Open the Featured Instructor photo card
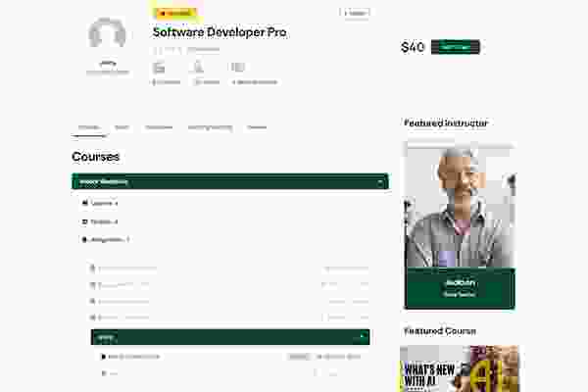This screenshot has width=588, height=392. coord(460,225)
